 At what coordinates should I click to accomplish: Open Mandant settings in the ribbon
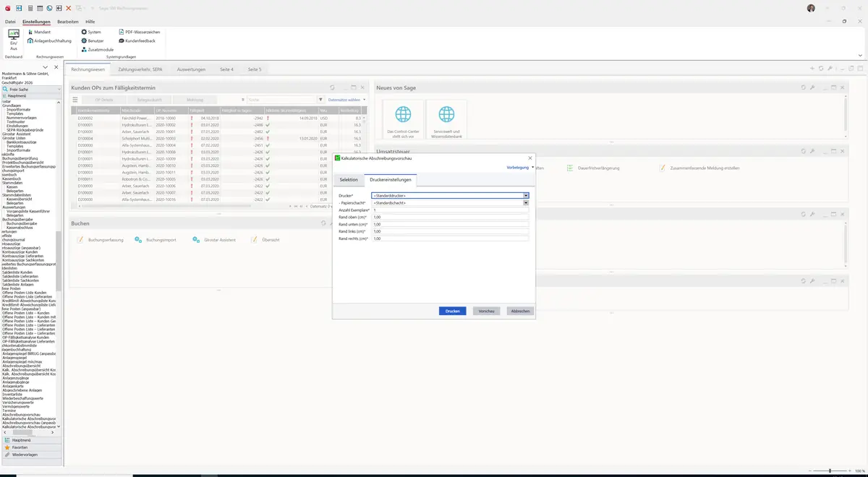pos(39,32)
